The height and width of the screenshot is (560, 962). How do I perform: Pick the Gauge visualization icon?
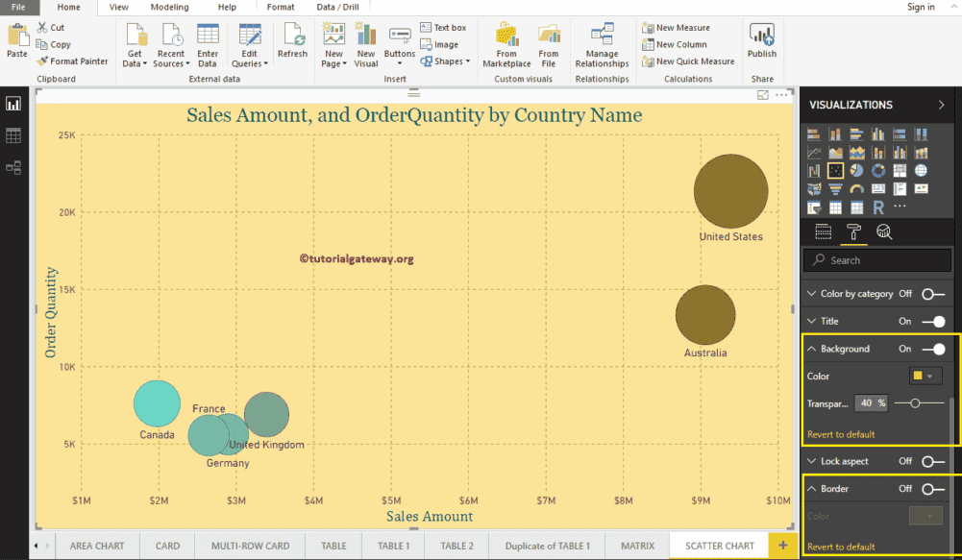click(857, 189)
